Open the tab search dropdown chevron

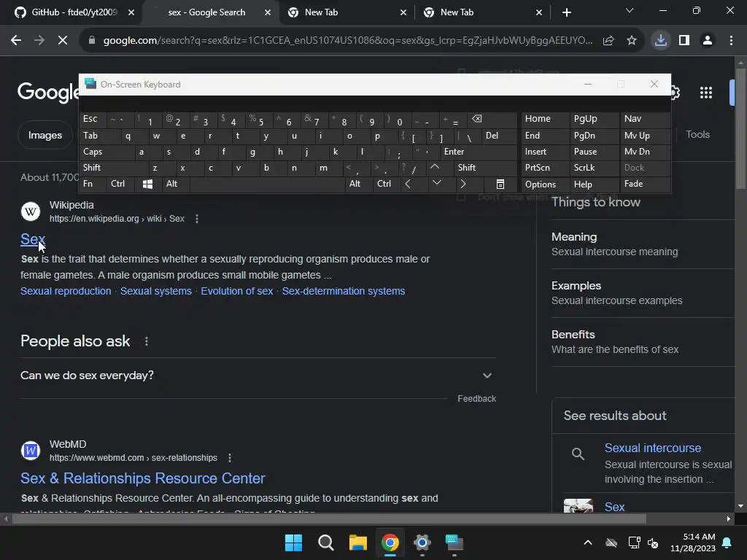(630, 10)
